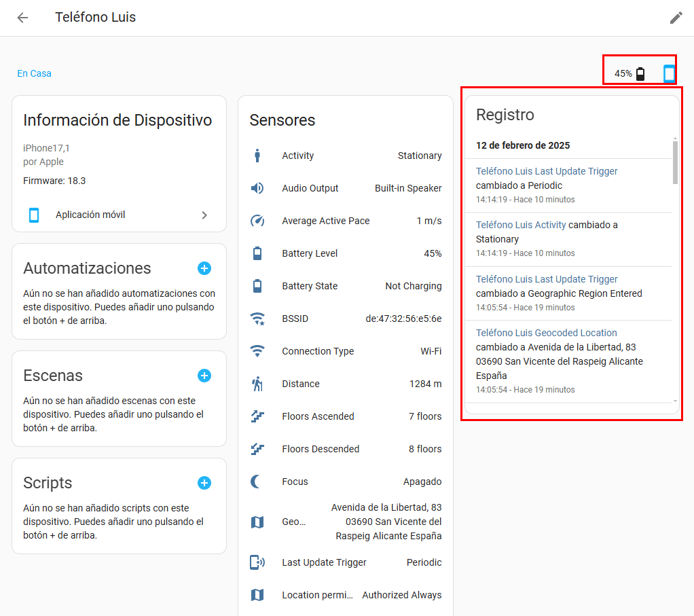Click the back arrow icon
694x616 pixels.
(23, 18)
